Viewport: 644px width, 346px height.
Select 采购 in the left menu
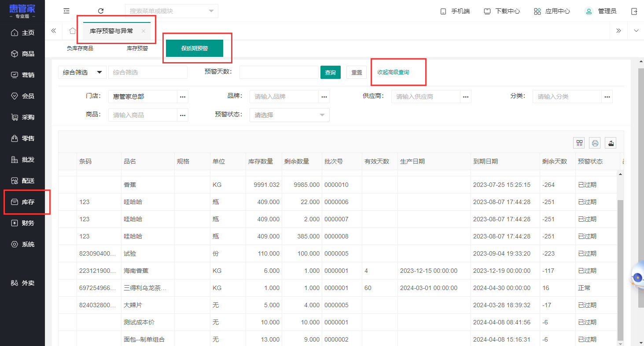(x=22, y=117)
